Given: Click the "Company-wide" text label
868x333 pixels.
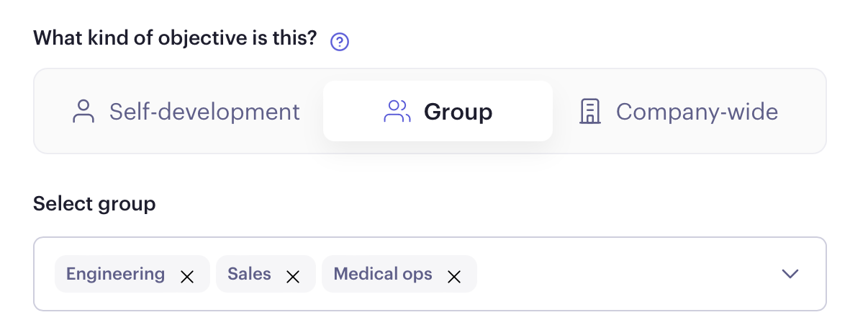Looking at the screenshot, I should point(697,112).
